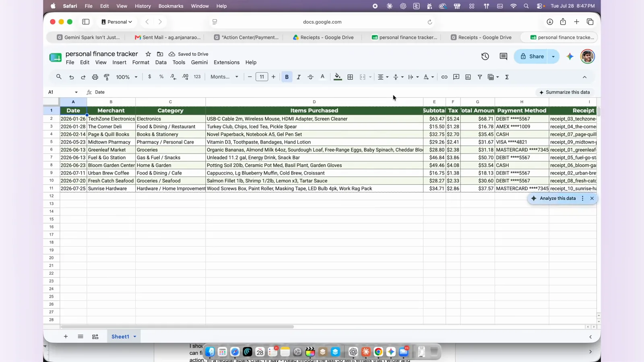
Task: Open version history clock icon
Action: (x=485, y=56)
